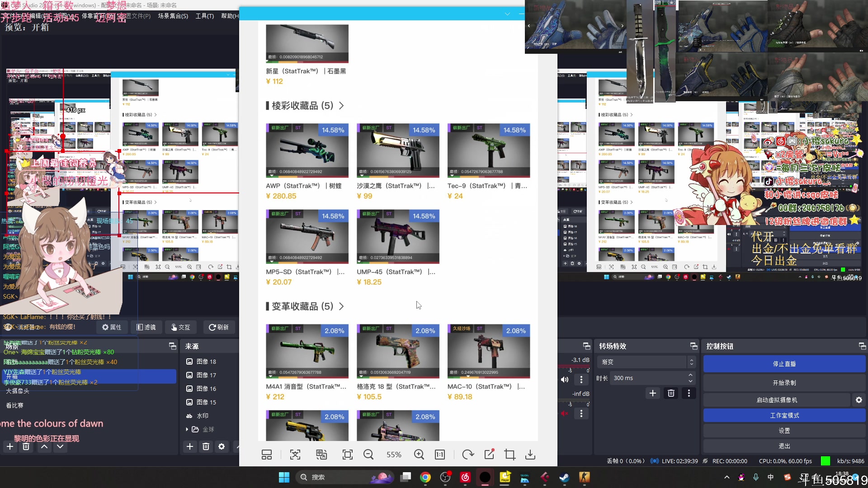Viewport: 868px width, 488px height.
Task: Pop out the 控制按钮 dock panel
Action: pyautogui.click(x=862, y=346)
